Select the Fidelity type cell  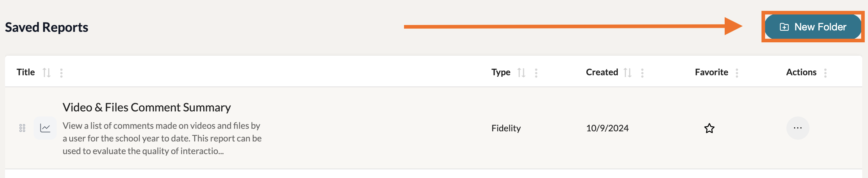click(x=506, y=128)
